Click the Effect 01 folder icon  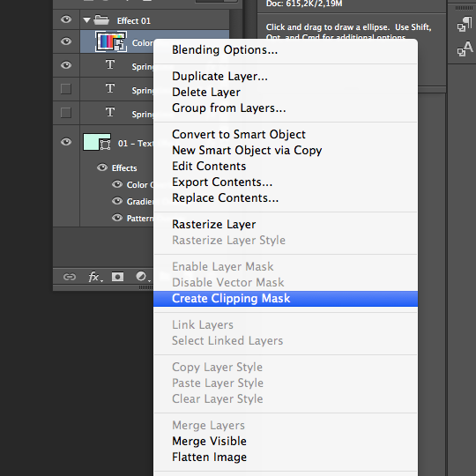[101, 20]
